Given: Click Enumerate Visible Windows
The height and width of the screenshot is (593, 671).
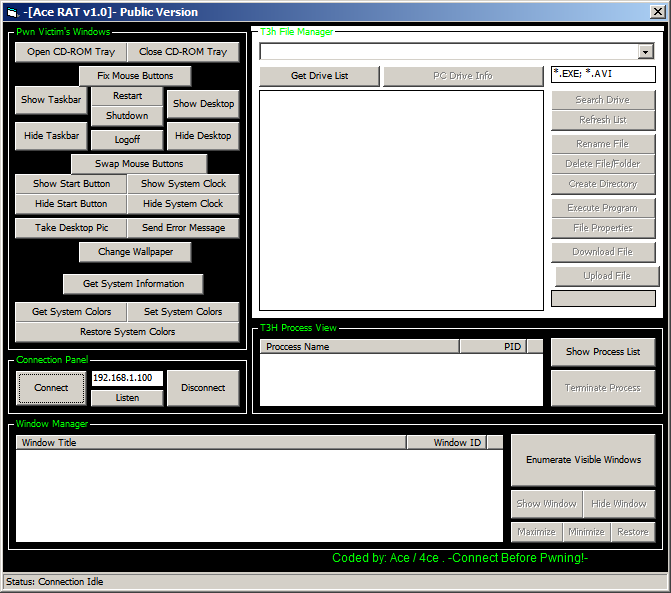Looking at the screenshot, I should pos(583,460).
